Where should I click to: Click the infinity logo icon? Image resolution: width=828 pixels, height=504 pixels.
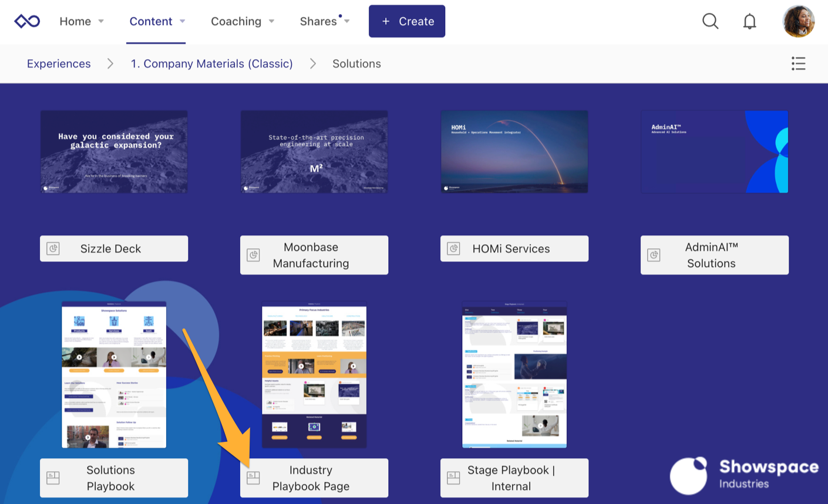coord(27,21)
